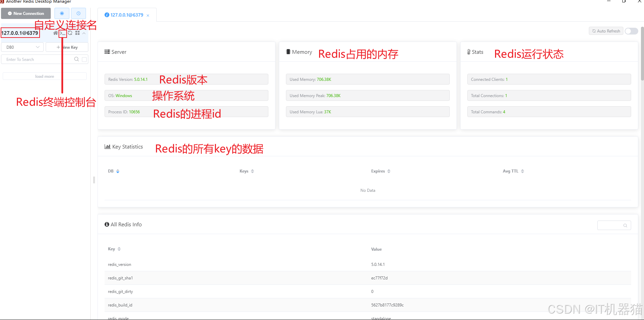This screenshot has width=644, height=320.
Task: Click the search magnifier in key search
Action: [x=76, y=59]
